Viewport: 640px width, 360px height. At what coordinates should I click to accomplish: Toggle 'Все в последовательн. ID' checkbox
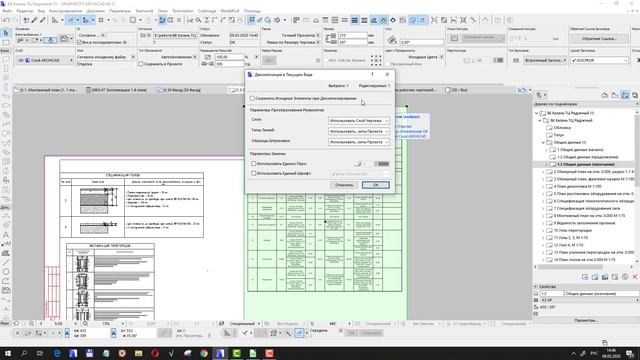[80, 42]
